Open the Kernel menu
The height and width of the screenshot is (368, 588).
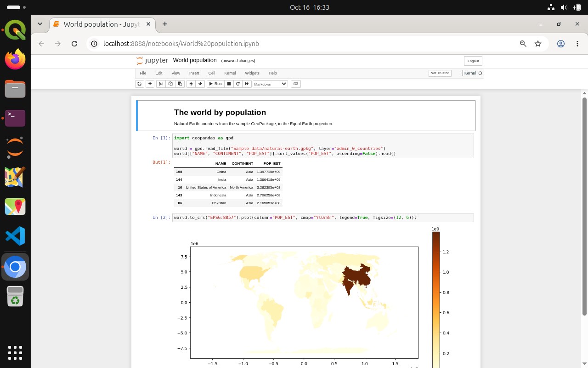tap(230, 73)
